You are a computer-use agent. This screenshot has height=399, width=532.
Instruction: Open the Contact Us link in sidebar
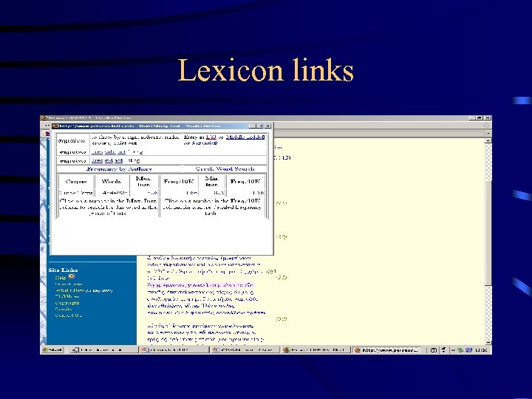coord(68,316)
